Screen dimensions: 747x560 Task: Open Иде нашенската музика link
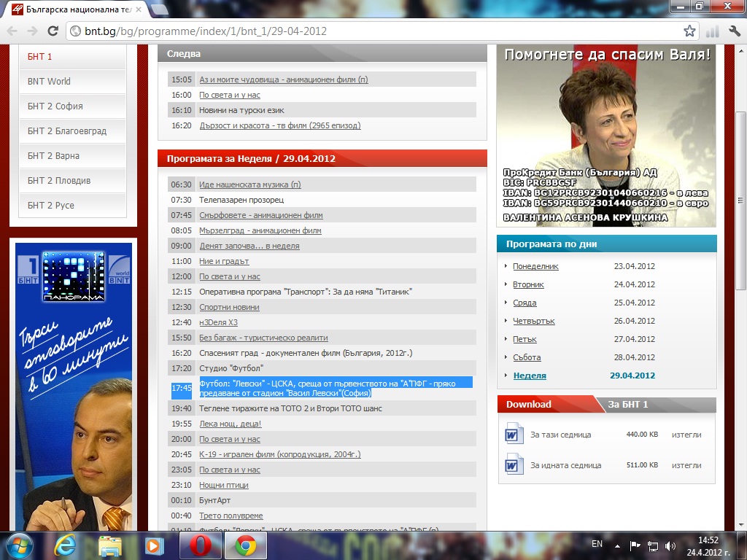[x=249, y=184]
